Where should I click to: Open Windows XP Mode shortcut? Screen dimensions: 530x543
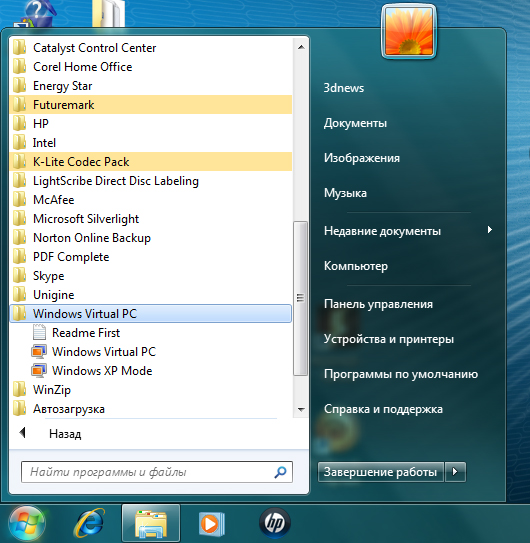tap(92, 371)
